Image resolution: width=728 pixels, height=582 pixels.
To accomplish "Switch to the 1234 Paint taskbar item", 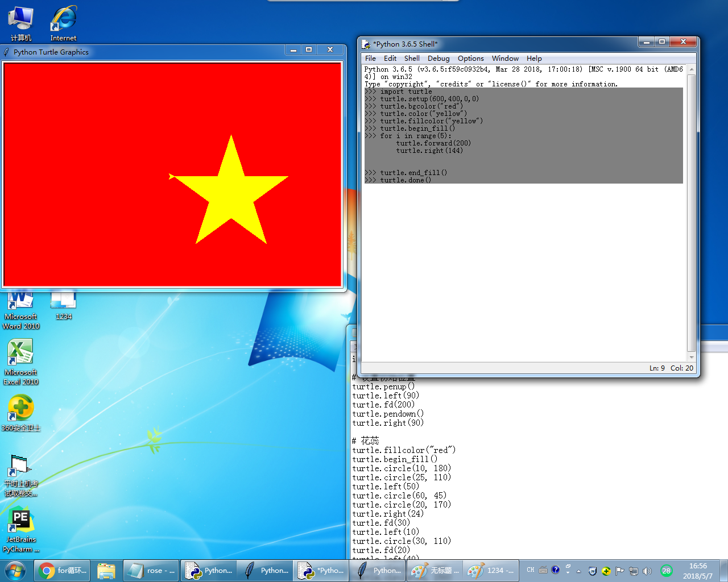I will pos(491,571).
